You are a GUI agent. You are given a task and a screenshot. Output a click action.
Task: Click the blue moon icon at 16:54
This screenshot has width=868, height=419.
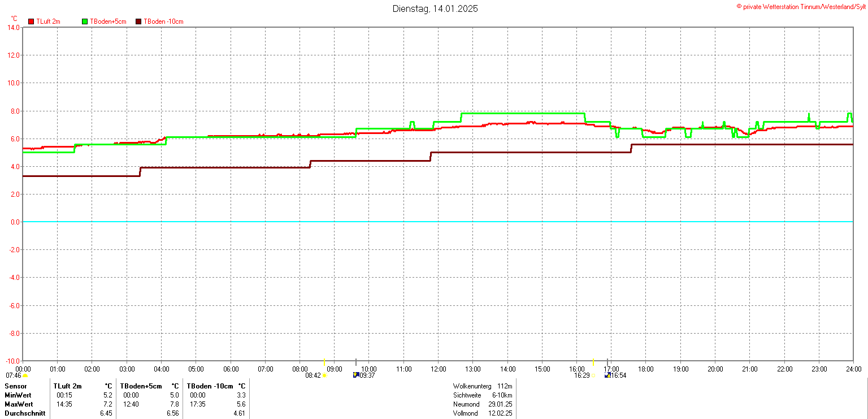pyautogui.click(x=607, y=375)
